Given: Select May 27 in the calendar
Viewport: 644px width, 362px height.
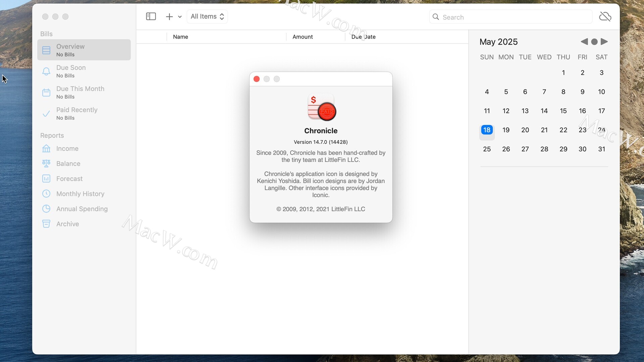Looking at the screenshot, I should (525, 149).
